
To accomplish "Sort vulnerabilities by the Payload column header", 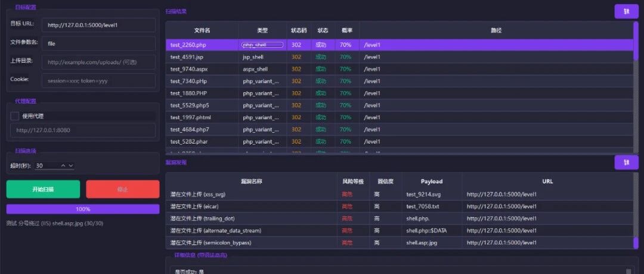I will 432,181.
